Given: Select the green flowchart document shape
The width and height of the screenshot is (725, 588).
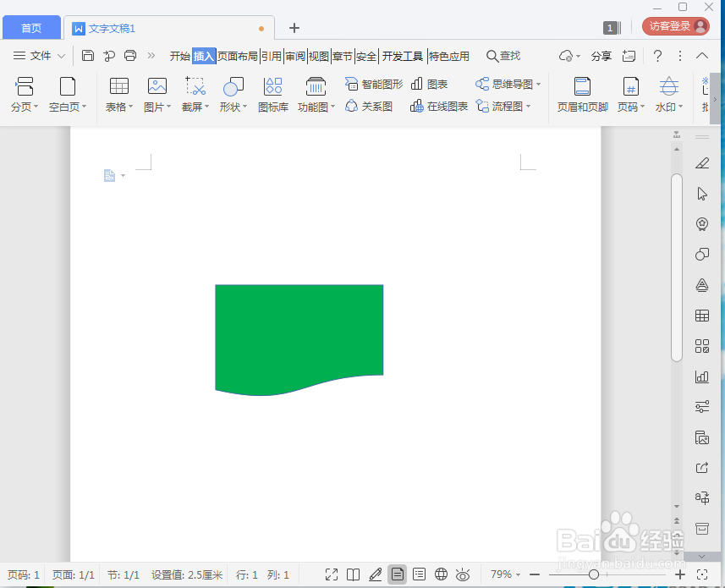Looking at the screenshot, I should click(299, 340).
